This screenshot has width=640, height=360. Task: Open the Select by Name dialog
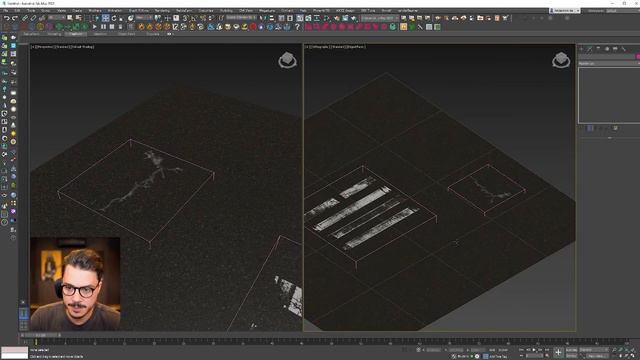click(78, 18)
